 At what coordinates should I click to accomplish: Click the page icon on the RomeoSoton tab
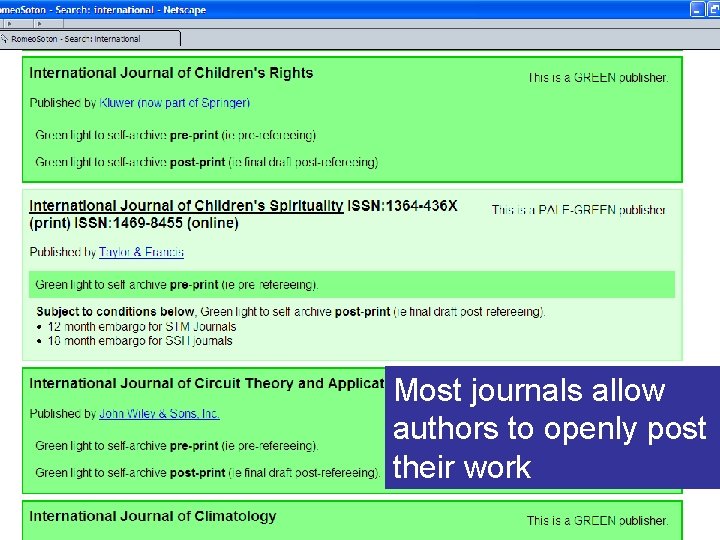coord(4,39)
